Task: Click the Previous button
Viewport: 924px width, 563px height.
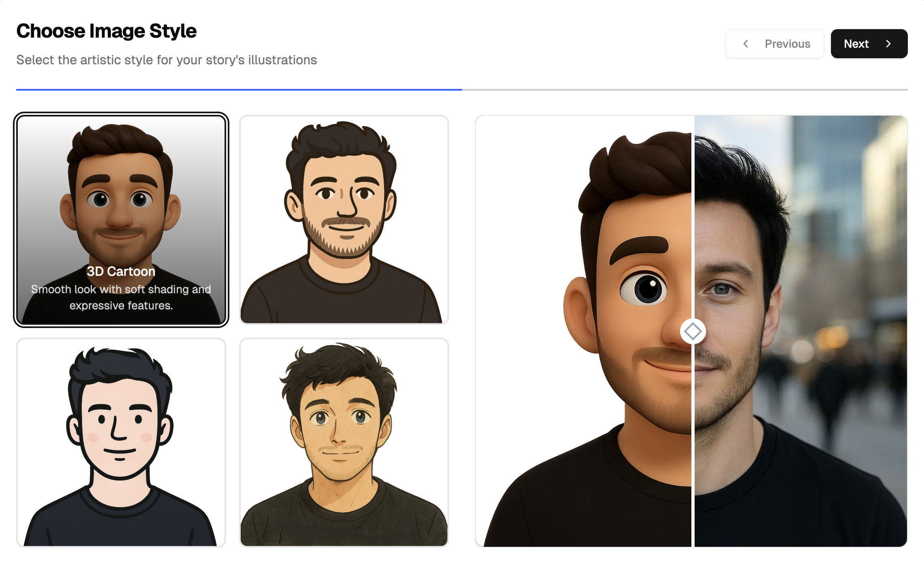Action: [x=774, y=44]
